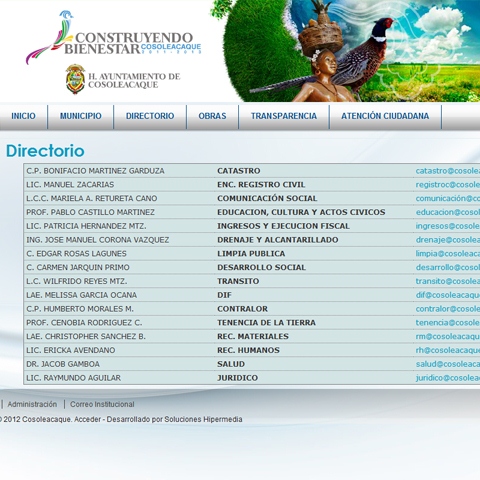This screenshot has width=480, height=480.
Task: Click the CATASTRO department cell
Action: [x=239, y=171]
